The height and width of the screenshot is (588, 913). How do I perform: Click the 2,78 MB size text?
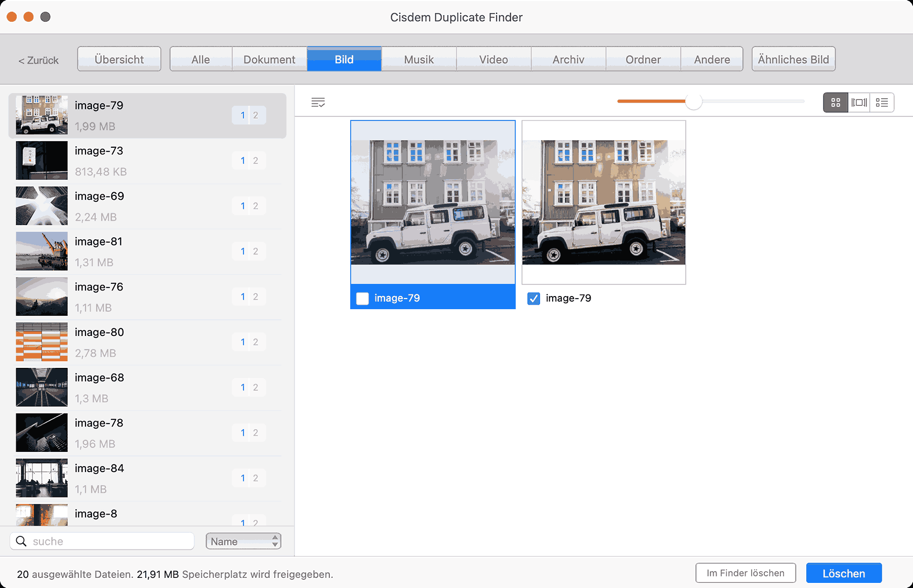(96, 353)
